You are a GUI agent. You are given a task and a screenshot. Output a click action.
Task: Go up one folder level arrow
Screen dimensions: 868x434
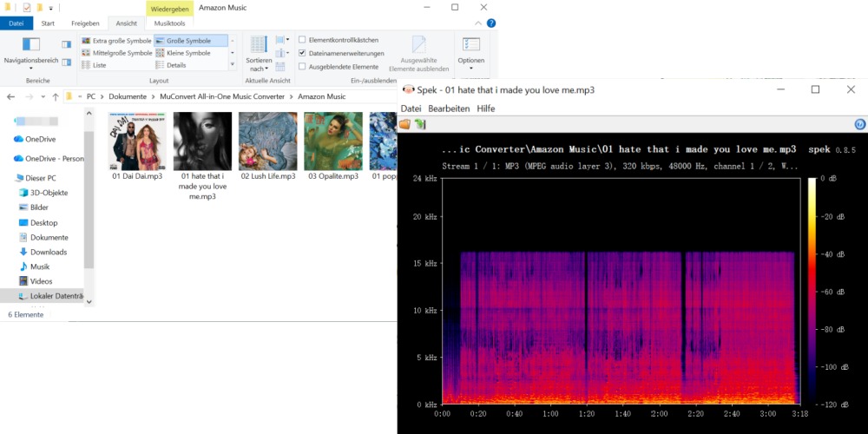click(56, 96)
